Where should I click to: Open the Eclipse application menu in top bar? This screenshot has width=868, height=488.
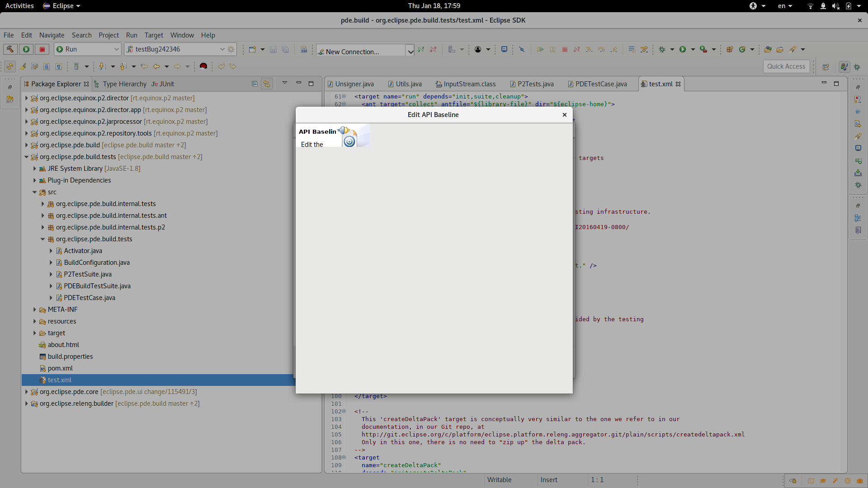[x=61, y=6]
